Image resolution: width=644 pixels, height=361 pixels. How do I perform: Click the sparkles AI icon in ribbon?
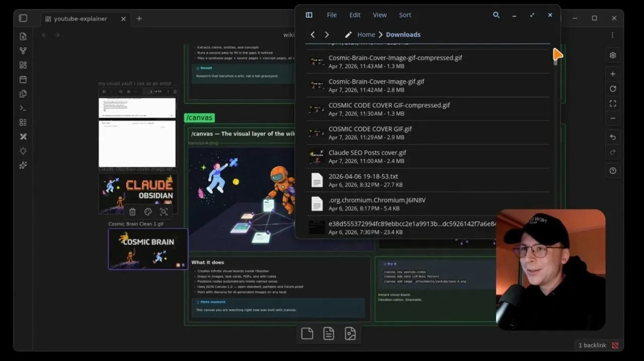click(23, 165)
